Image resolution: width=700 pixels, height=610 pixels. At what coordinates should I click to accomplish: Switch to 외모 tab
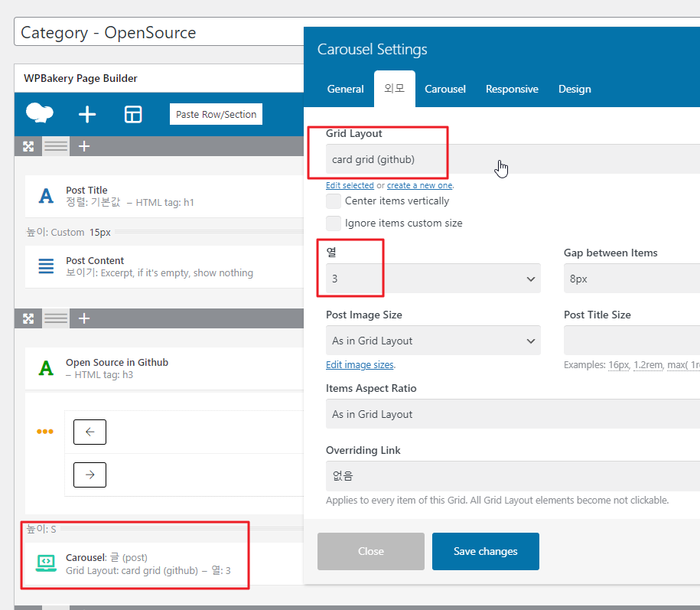coord(395,89)
